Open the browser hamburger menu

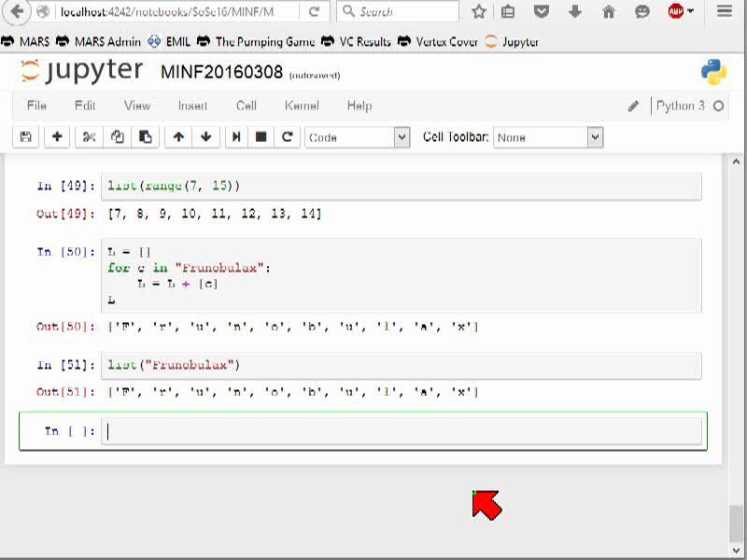pyautogui.click(x=725, y=11)
